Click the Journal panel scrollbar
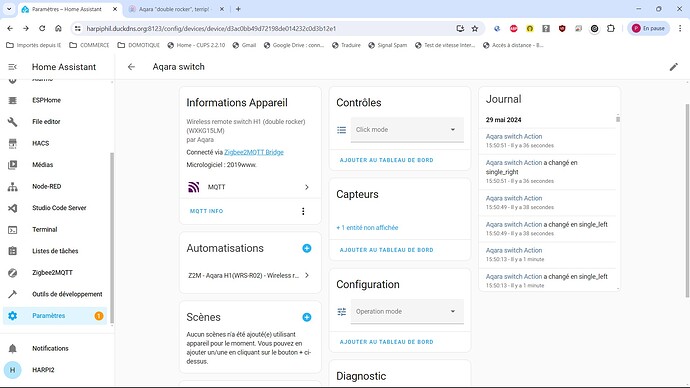690x388 pixels. click(618, 119)
